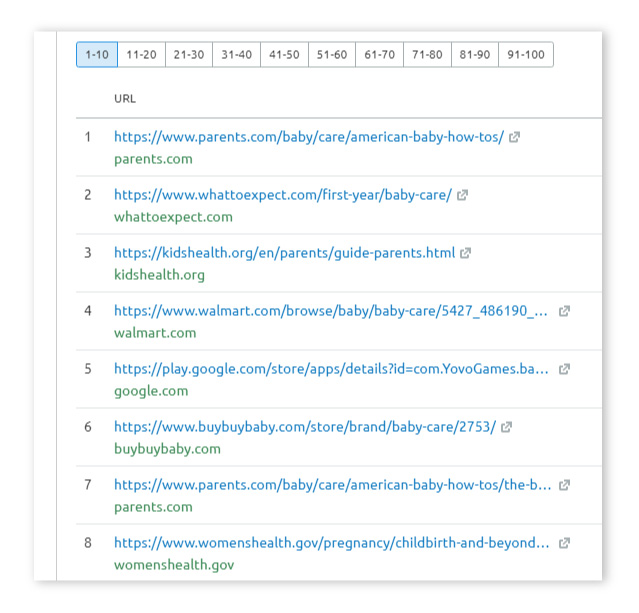Viewport: 639px width, 613px height.
Task: Open the walmart.com browse baby-care URL
Action: 331,311
